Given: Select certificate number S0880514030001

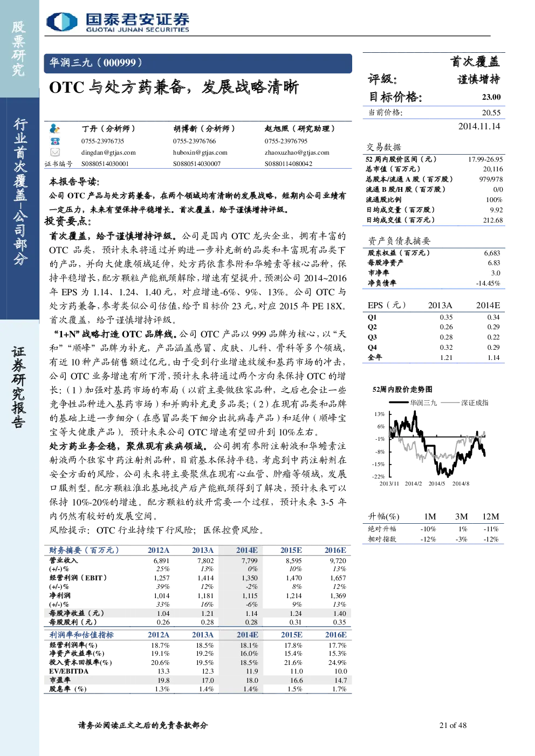Looking at the screenshot, I should [x=105, y=164].
